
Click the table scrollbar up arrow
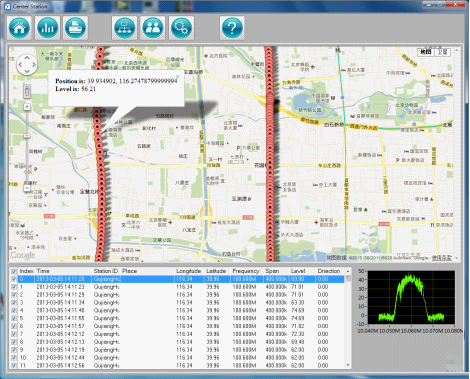coord(348,271)
